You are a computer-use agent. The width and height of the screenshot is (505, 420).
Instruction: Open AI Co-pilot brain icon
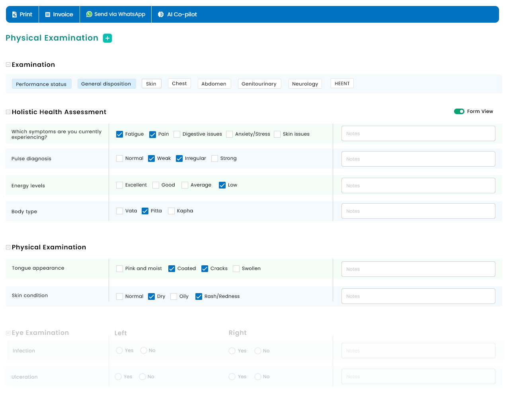coord(161,14)
